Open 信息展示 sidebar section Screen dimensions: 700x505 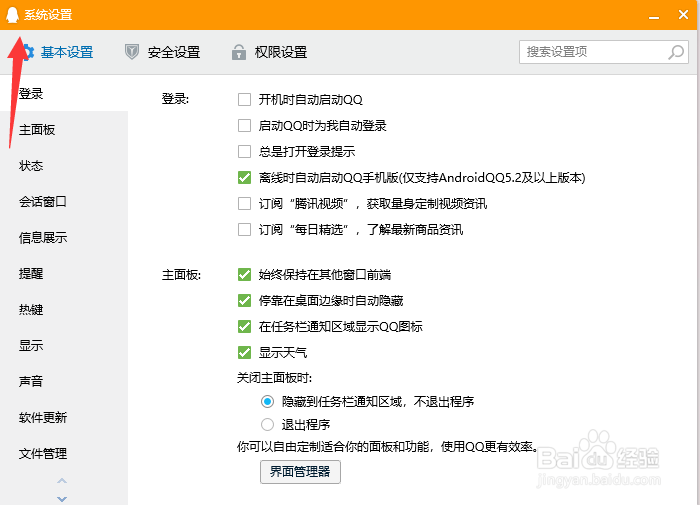click(x=64, y=238)
